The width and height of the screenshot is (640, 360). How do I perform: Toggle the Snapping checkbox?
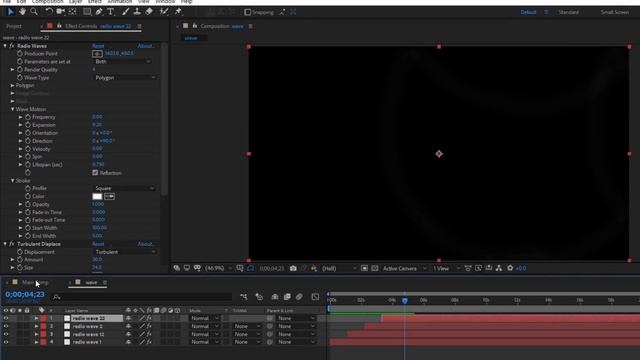tap(247, 12)
